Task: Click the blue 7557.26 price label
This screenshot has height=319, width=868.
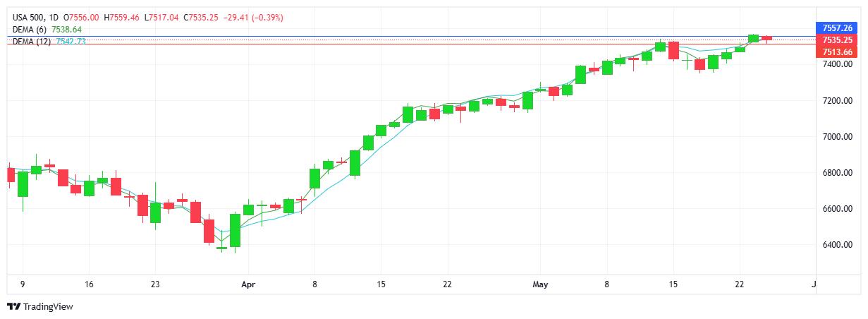Action: coord(838,28)
